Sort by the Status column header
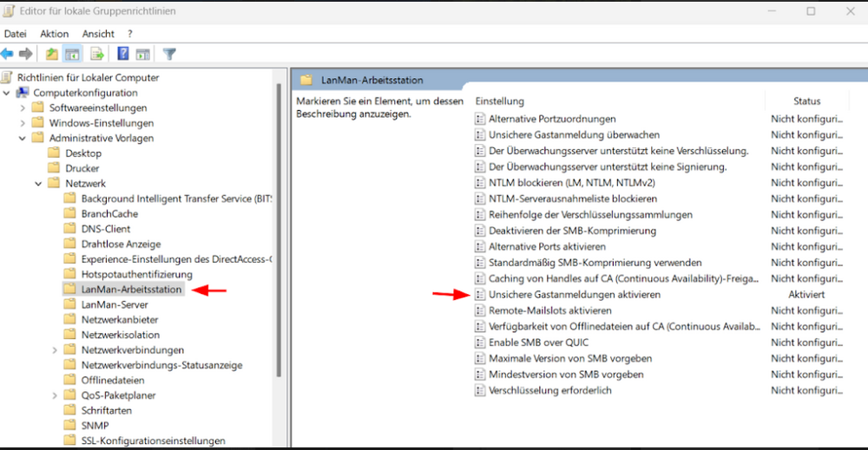 coord(806,101)
